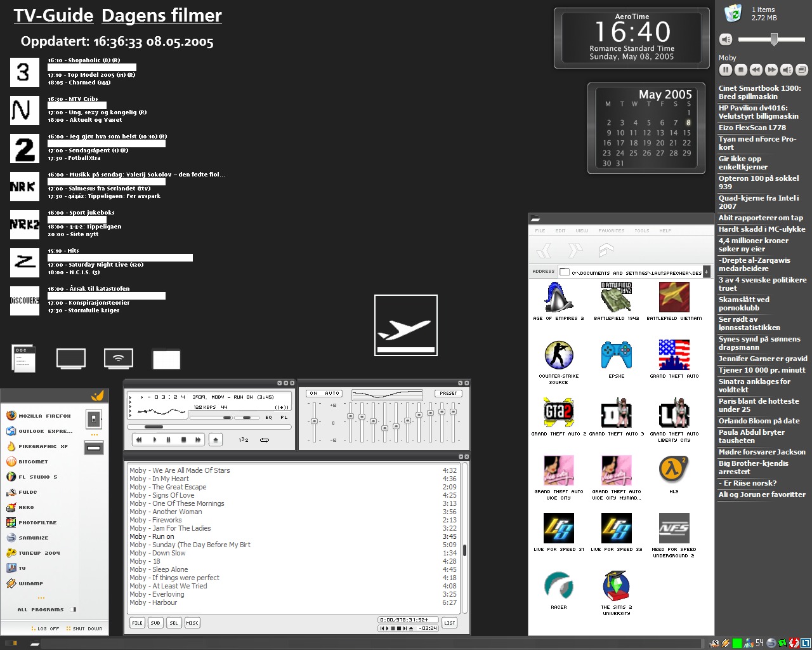Open the Favorites menu in explorer
This screenshot has width=812, height=650.
pos(612,230)
